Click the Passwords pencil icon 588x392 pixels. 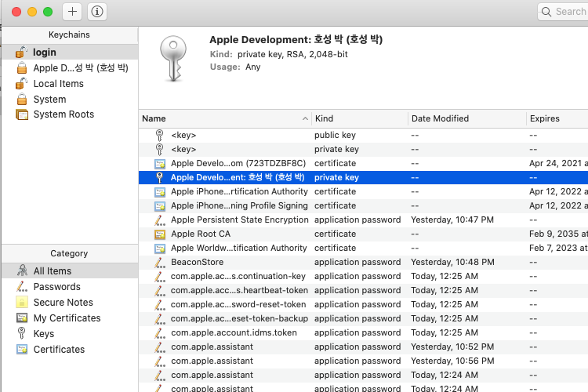22,287
